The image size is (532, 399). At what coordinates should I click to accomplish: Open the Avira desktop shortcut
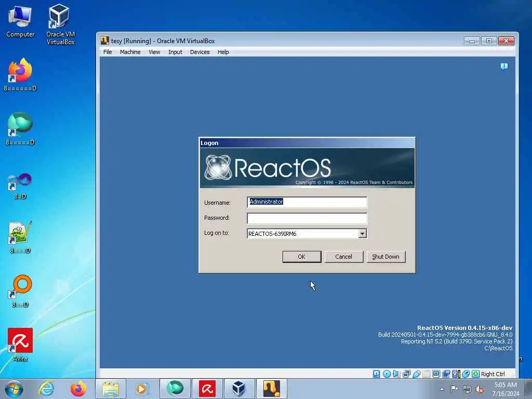click(x=20, y=345)
